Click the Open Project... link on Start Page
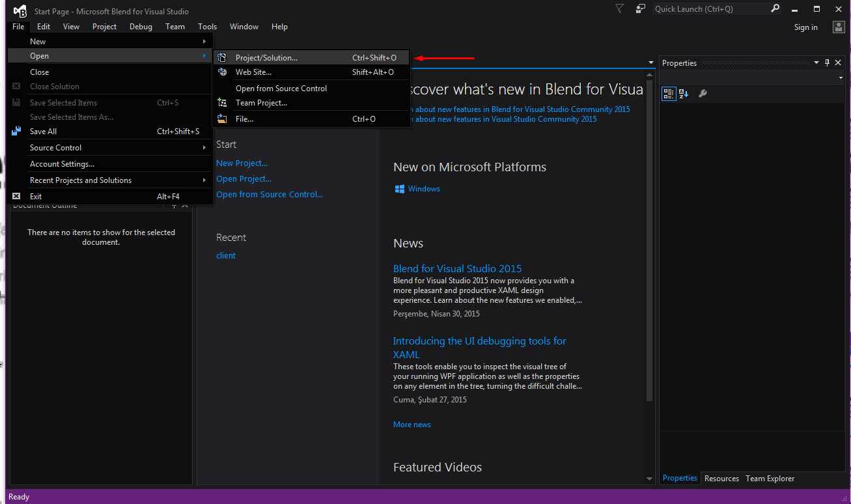Image resolution: width=851 pixels, height=504 pixels. point(244,179)
